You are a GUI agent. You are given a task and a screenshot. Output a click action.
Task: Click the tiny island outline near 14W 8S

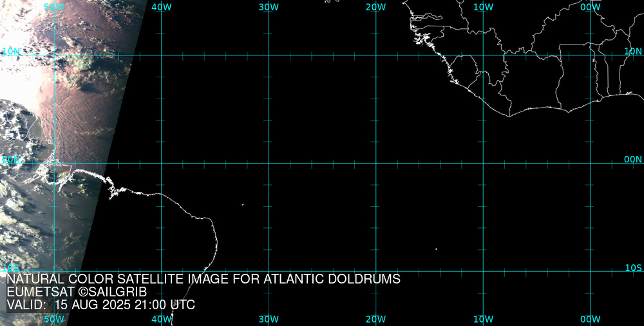point(436,249)
